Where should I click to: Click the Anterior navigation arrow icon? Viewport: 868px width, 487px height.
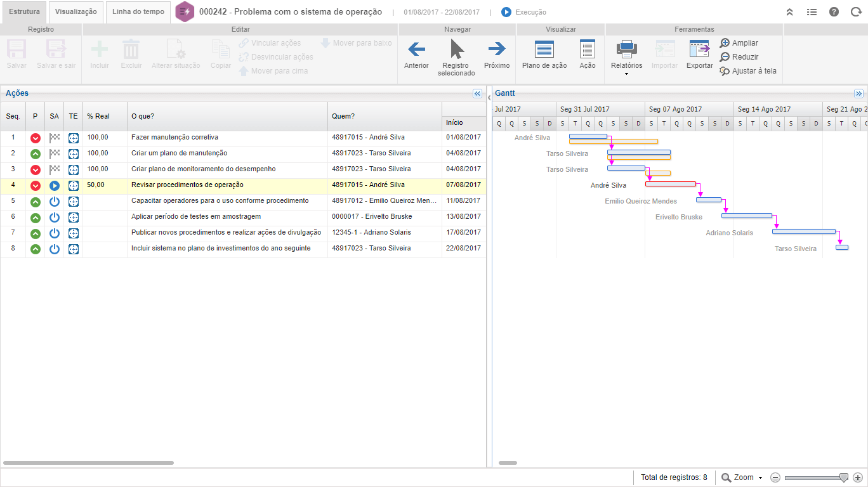point(416,49)
